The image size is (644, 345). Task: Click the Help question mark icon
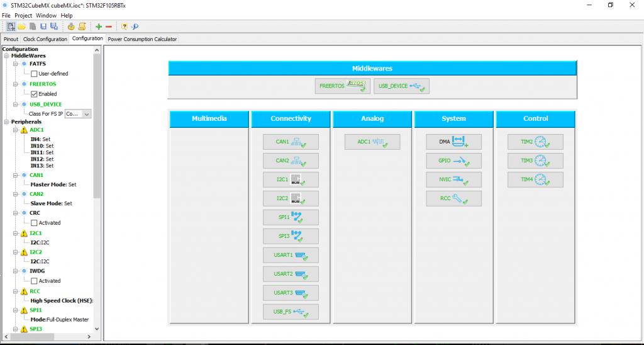tap(124, 26)
